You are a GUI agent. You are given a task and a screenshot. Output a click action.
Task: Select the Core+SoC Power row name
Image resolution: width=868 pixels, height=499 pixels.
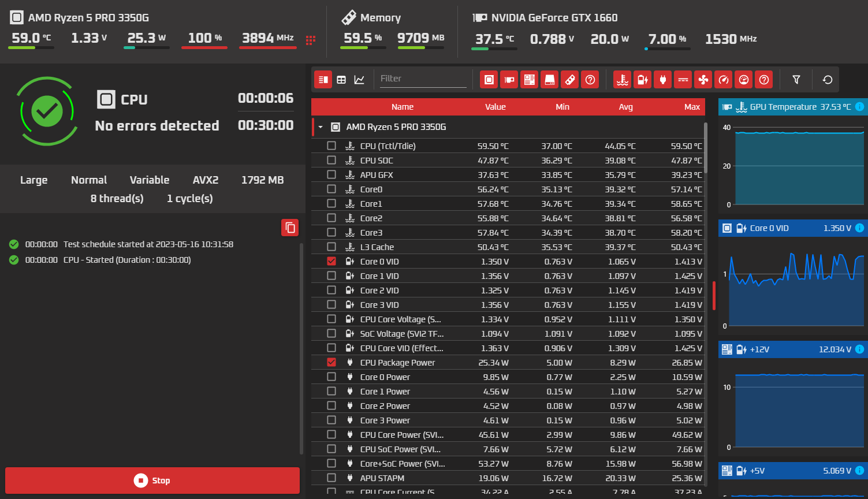pos(403,464)
